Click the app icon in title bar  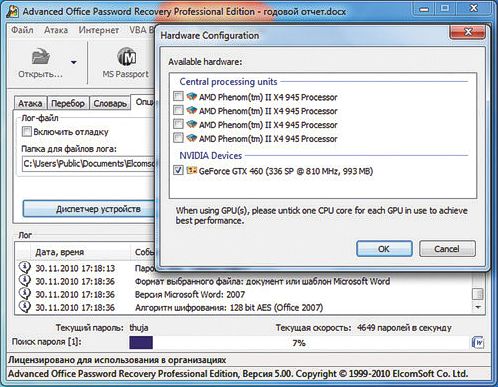click(x=13, y=11)
